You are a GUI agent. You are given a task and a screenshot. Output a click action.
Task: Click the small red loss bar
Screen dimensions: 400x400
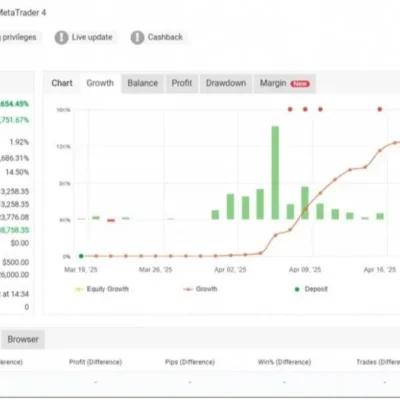click(111, 220)
